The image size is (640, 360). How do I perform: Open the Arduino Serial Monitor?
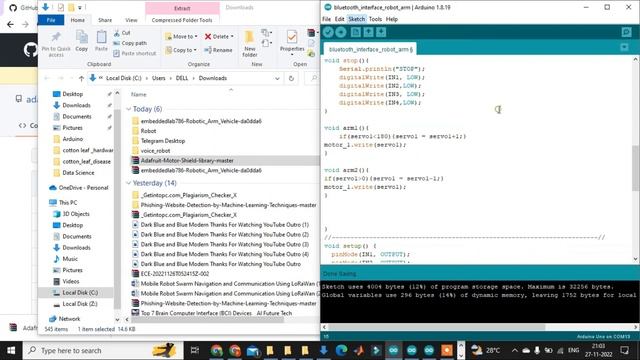(627, 32)
